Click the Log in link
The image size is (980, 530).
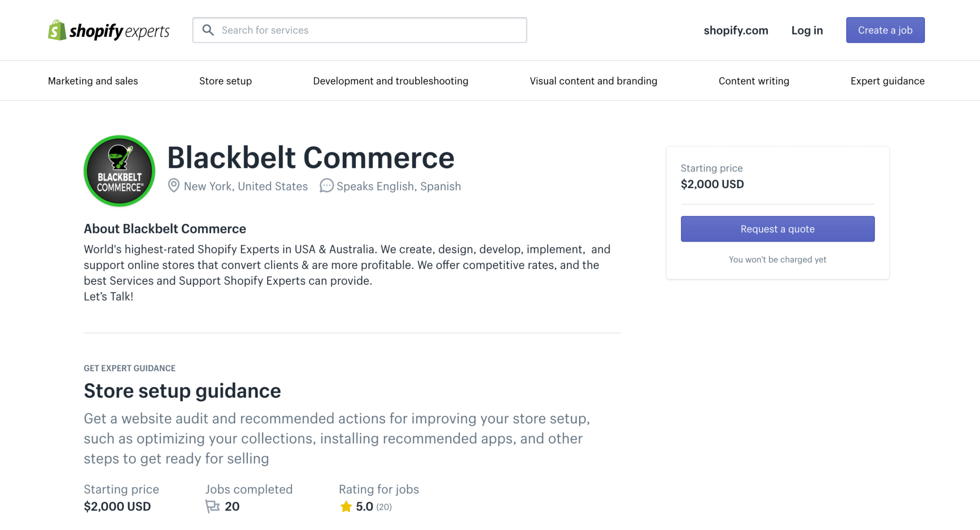(x=807, y=30)
